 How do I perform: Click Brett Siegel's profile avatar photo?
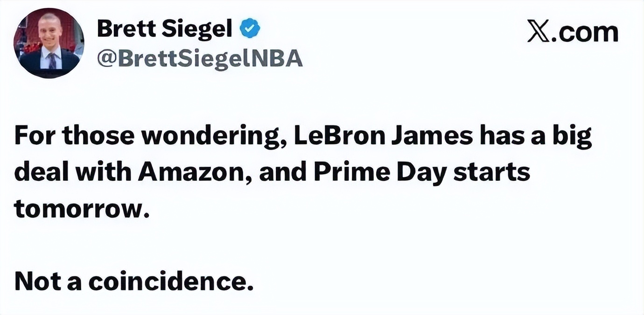pyautogui.click(x=49, y=43)
